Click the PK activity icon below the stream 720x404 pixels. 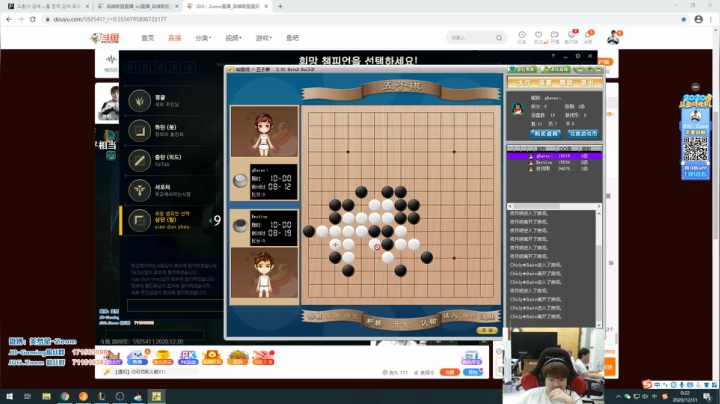click(x=187, y=357)
